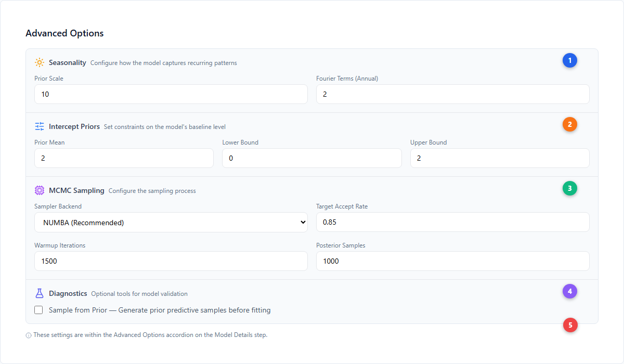The width and height of the screenshot is (624, 364).
Task: Click "Optional tools for model validation" text
Action: (x=139, y=294)
